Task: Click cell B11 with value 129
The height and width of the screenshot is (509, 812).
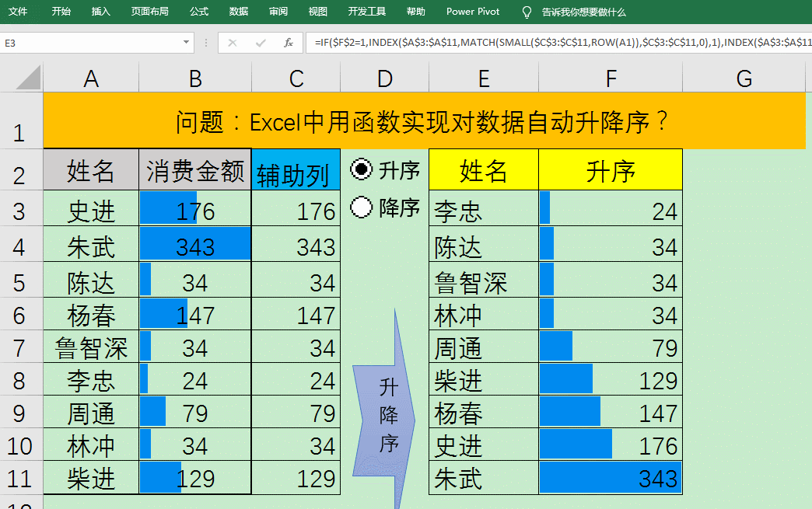Action: (x=195, y=477)
